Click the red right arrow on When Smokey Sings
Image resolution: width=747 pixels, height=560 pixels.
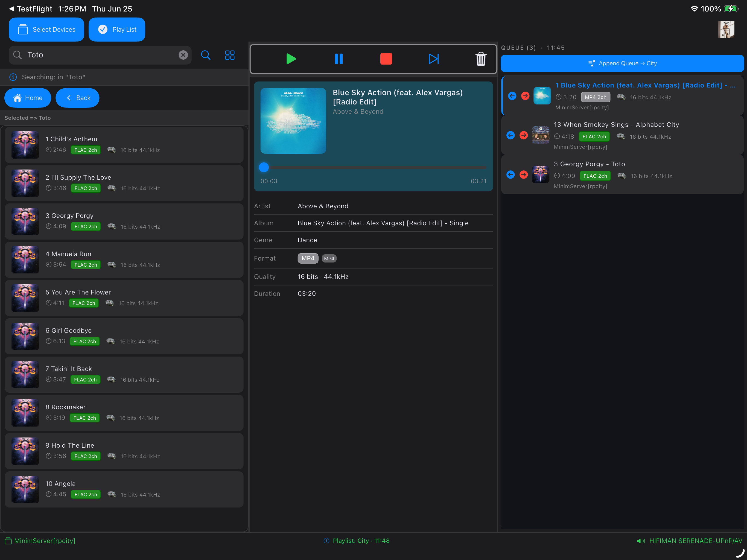tap(523, 135)
